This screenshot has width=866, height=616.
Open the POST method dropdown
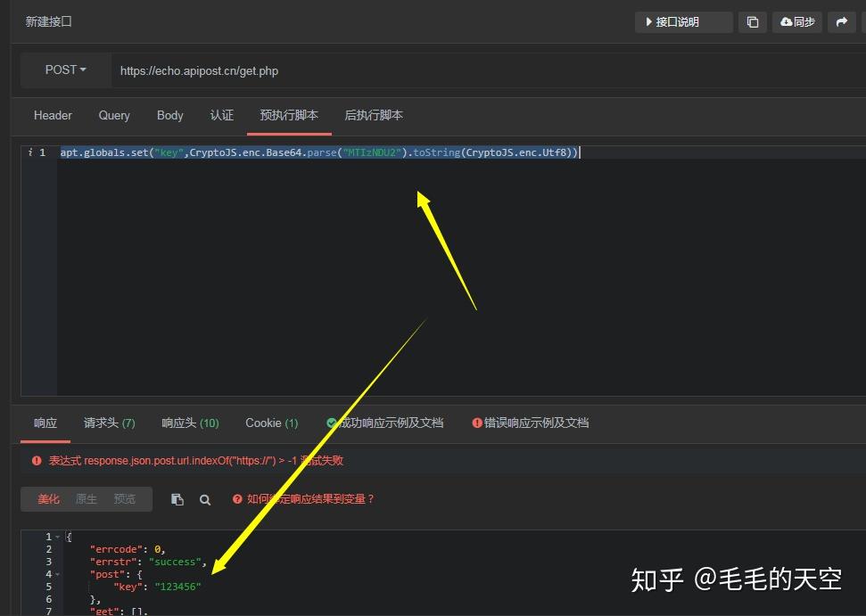[66, 70]
